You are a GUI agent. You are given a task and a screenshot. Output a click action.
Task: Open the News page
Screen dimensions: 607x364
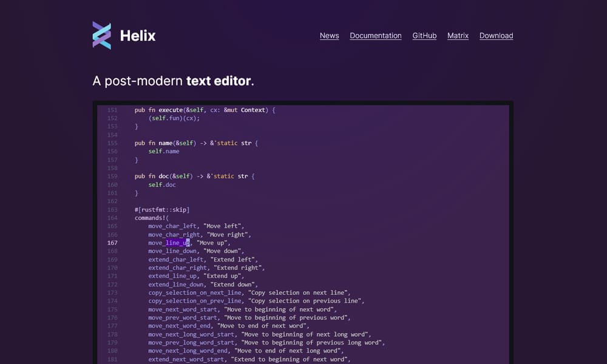pyautogui.click(x=330, y=36)
